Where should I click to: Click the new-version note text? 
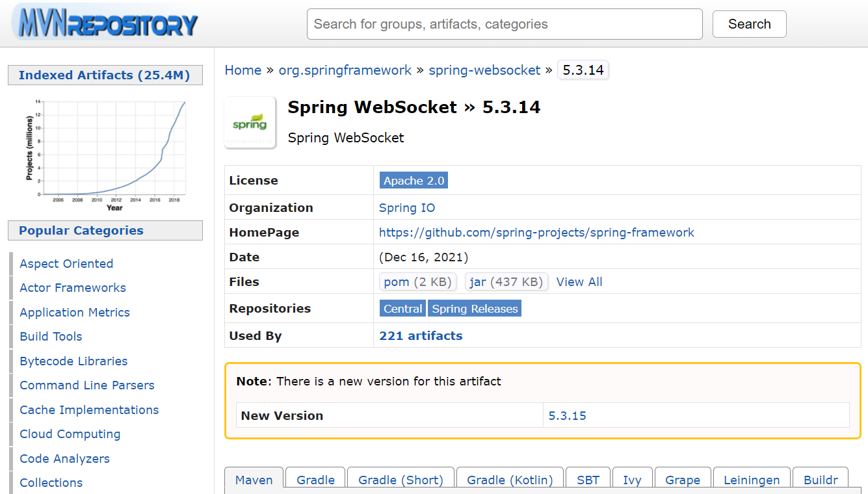click(369, 382)
